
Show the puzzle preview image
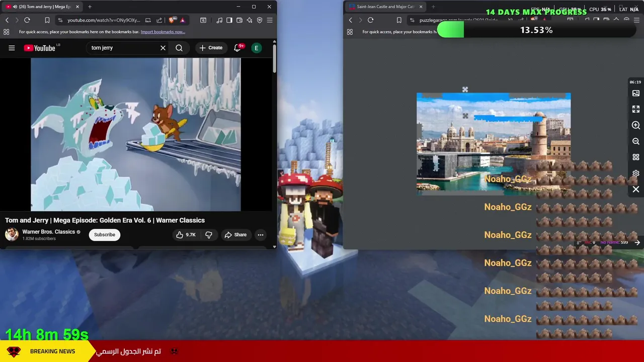(636, 93)
